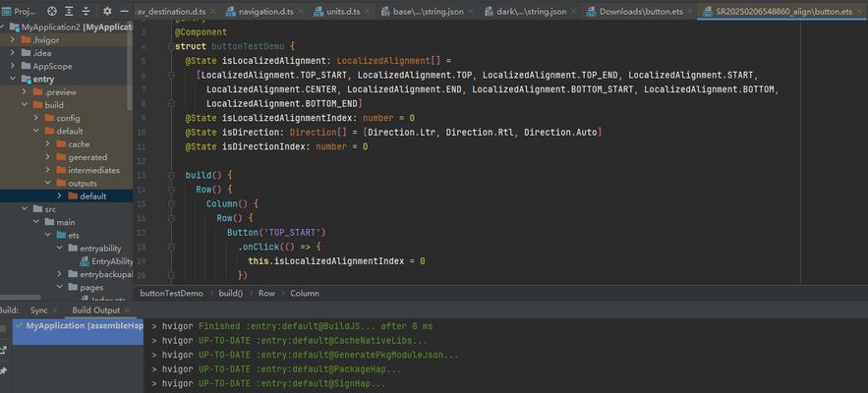The image size is (868, 393).
Task: Click the locate current file target icon
Action: point(51,11)
